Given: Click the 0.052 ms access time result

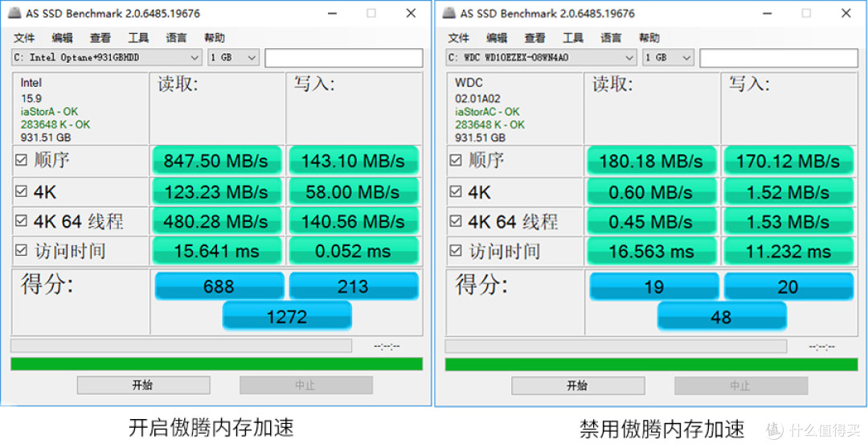Looking at the screenshot, I should click(x=353, y=251).
